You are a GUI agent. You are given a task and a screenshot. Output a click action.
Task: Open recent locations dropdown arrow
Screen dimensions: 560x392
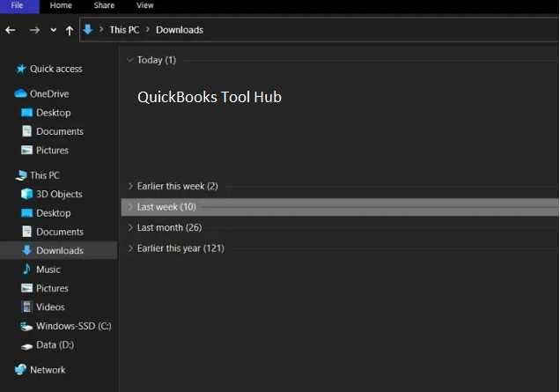[53, 30]
